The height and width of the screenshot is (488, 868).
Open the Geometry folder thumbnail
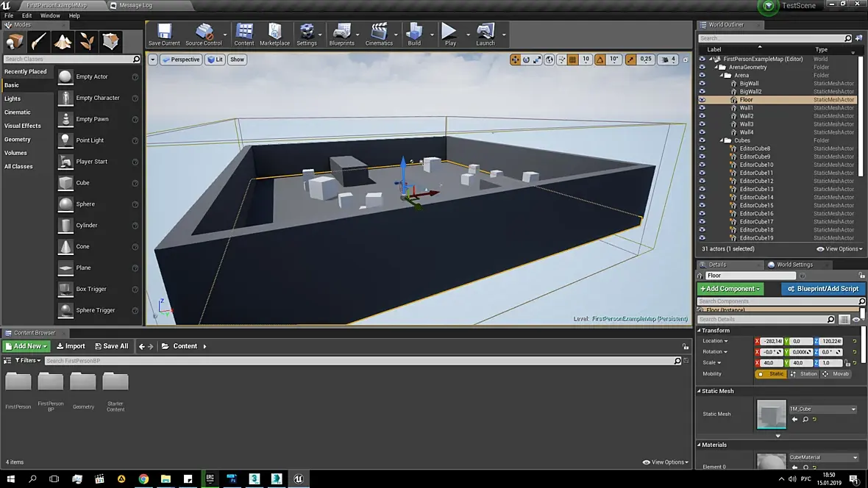pyautogui.click(x=83, y=382)
